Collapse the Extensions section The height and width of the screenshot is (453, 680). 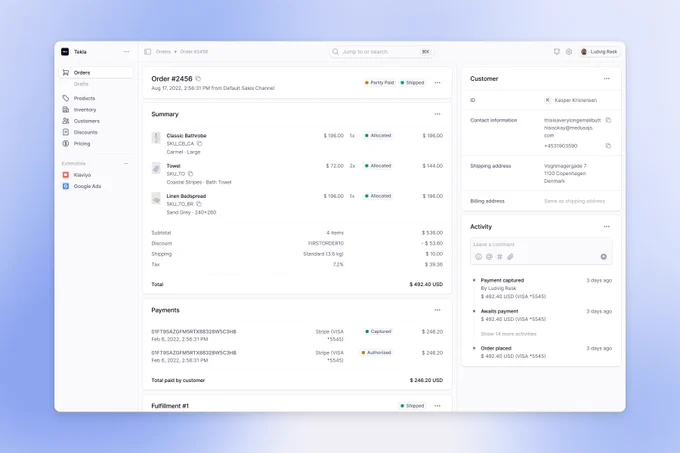click(126, 163)
